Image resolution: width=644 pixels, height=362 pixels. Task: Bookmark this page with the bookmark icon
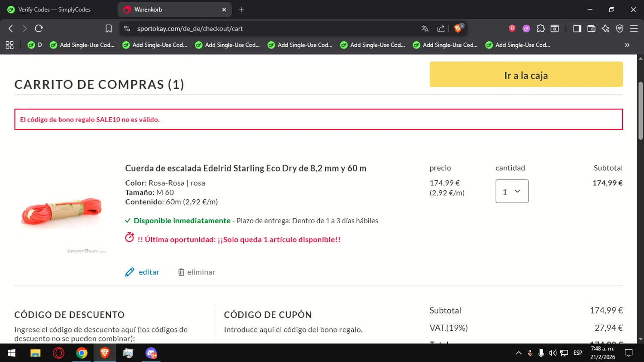tap(109, 29)
